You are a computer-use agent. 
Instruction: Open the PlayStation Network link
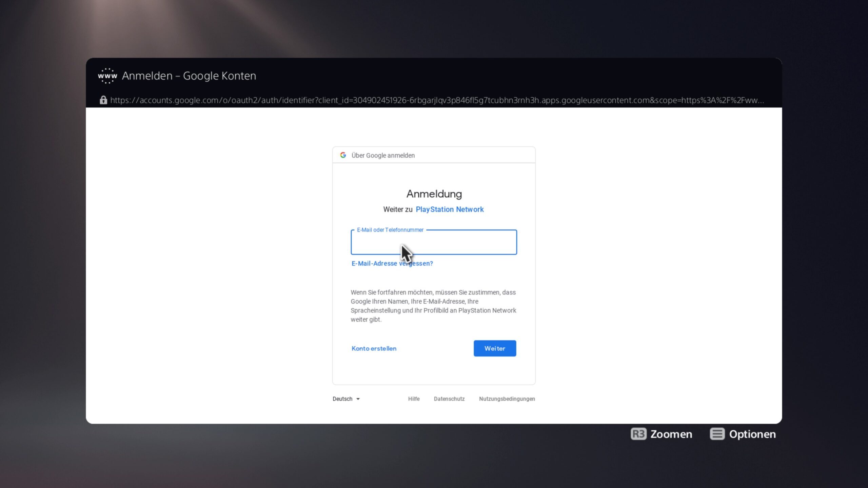(x=450, y=209)
